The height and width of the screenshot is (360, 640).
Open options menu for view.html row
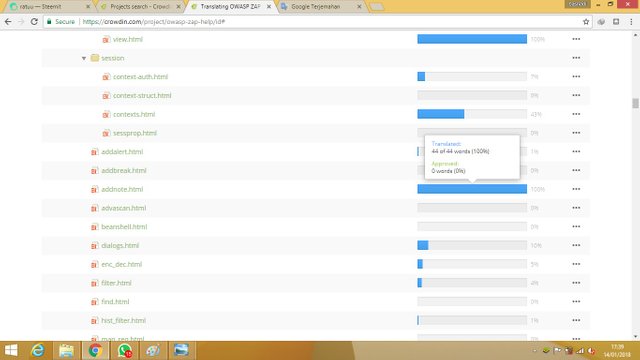[576, 39]
